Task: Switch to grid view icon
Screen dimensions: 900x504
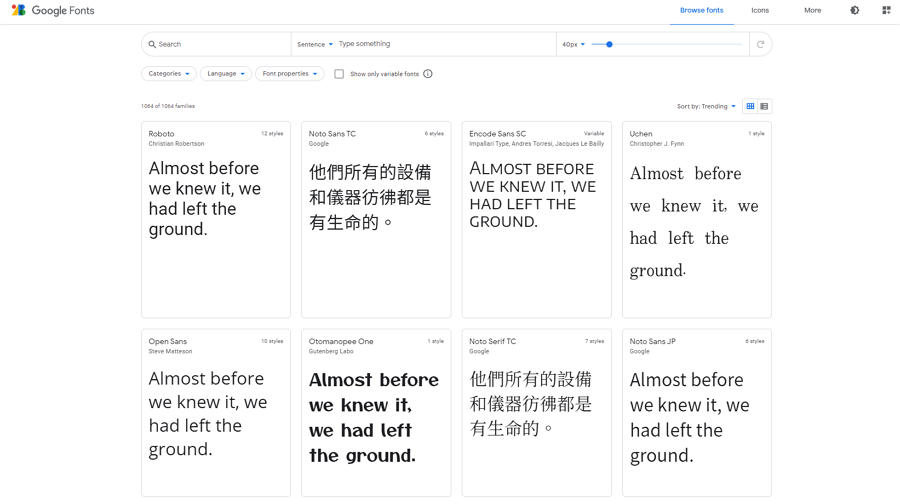Action: coord(750,106)
